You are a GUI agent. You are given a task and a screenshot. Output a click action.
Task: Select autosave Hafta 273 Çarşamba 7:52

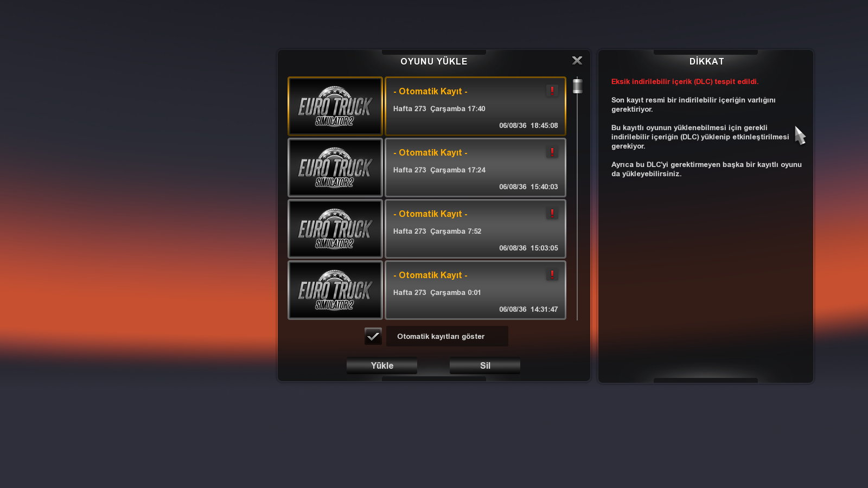click(475, 229)
